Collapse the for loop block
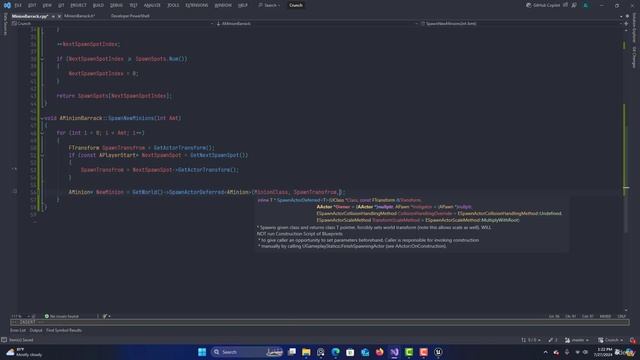640x360 pixels. pos(42,133)
